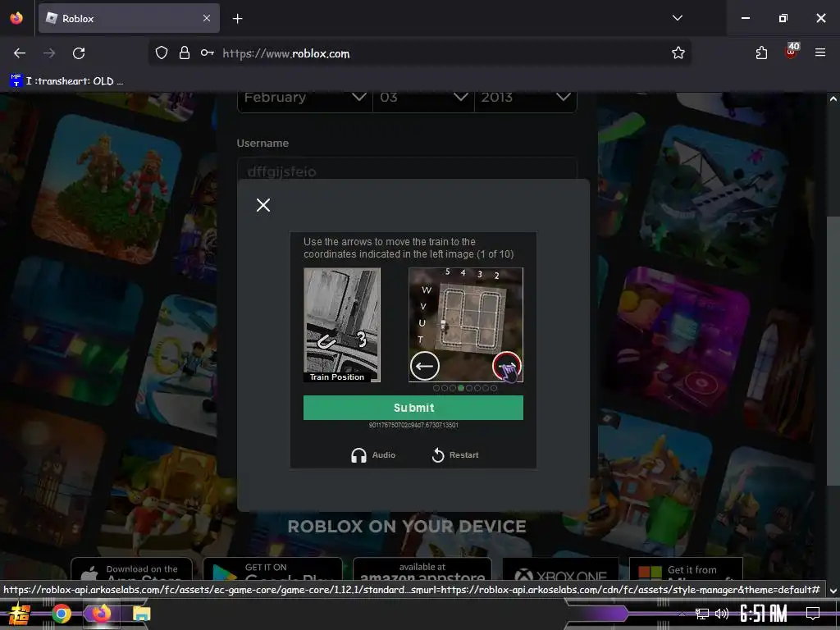Open the transheart OLD bookmark
Viewport: 840px width, 630px height.
pos(66,81)
